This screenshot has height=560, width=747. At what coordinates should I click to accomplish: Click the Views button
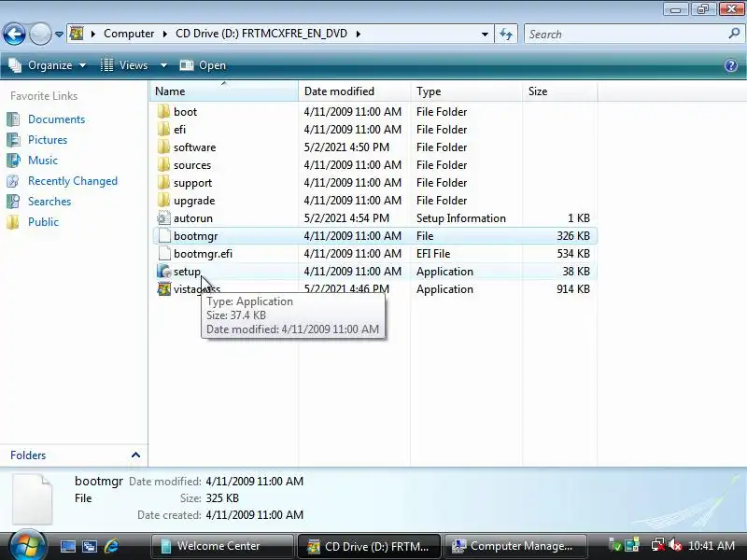coord(124,65)
